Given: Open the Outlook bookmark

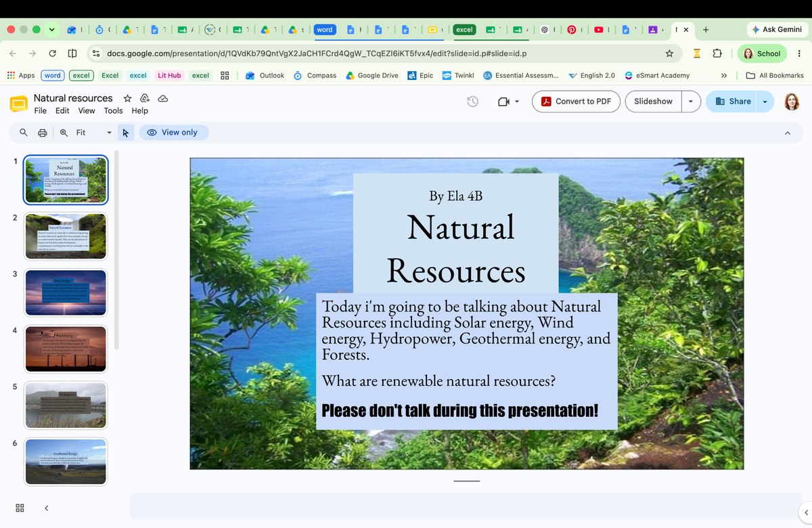Looking at the screenshot, I should click(265, 75).
